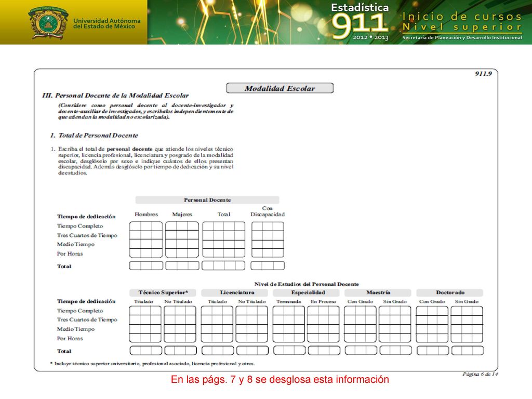Click the 'Modalidad Escolar' boxed heading

pyautogui.click(x=280, y=88)
